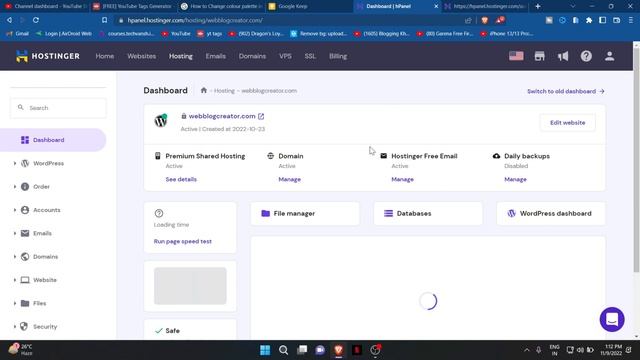The height and width of the screenshot is (360, 640).
Task: Open SSL in top navigation
Action: (x=310, y=56)
